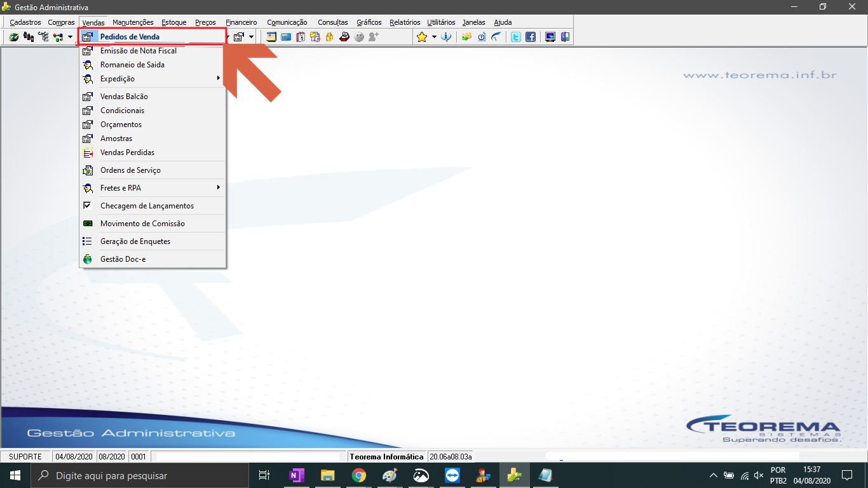This screenshot has width=868, height=488.
Task: Open the Facebook toolbar icon
Action: click(x=531, y=37)
